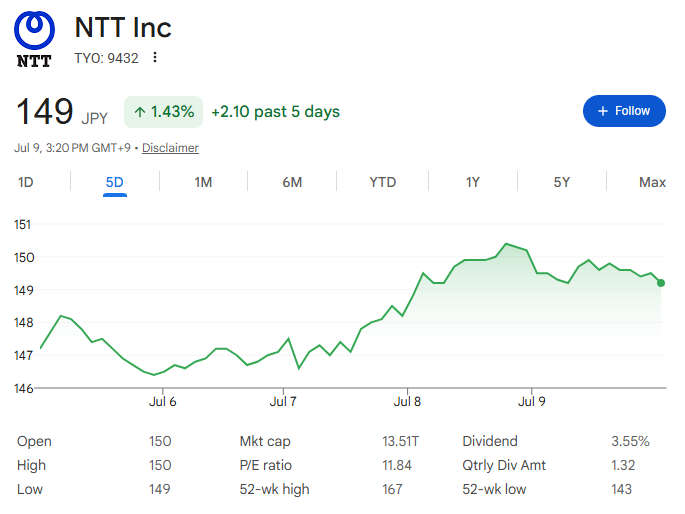
Task: Click the TYO: 9432 ticker text
Action: pos(106,58)
